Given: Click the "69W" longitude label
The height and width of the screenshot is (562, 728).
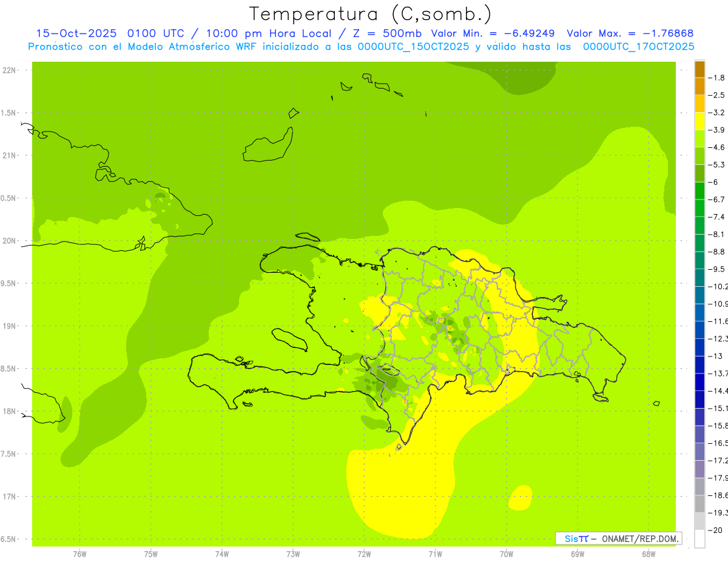Looking at the screenshot, I should (577, 554).
